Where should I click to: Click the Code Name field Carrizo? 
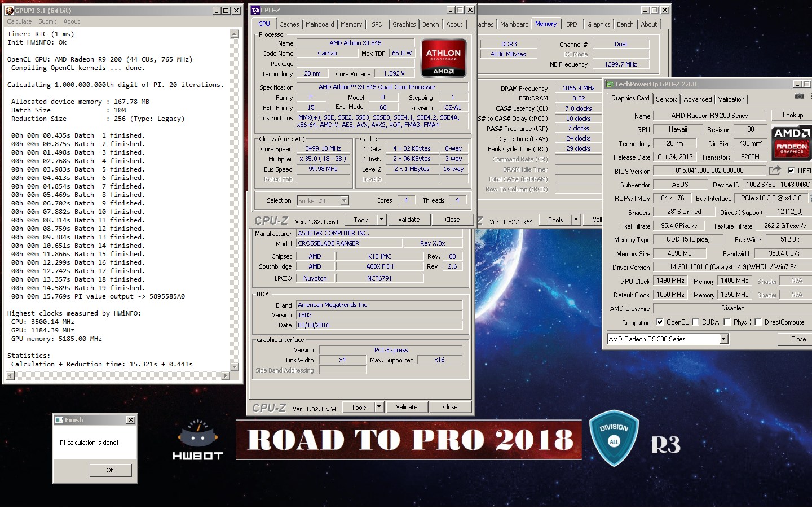(327, 53)
